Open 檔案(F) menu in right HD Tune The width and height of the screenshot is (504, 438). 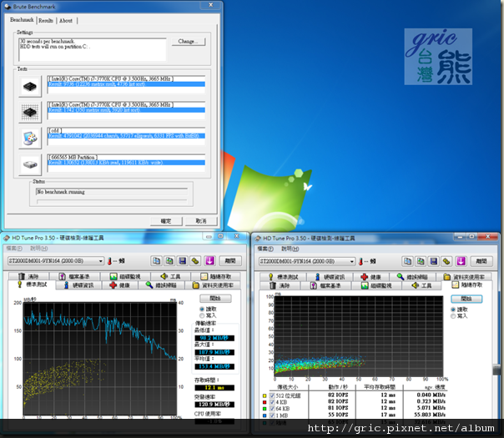(x=265, y=249)
